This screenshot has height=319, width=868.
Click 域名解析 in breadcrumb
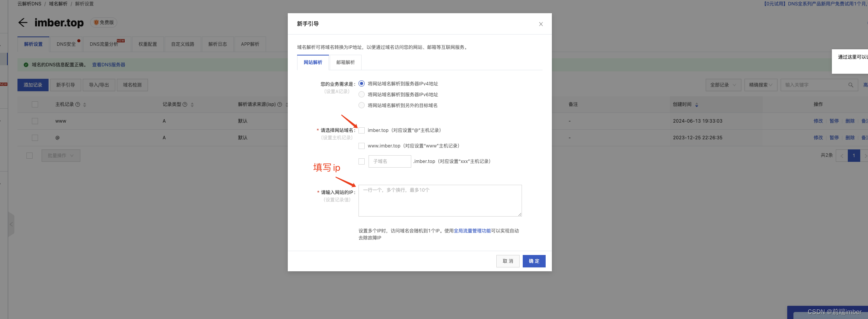[x=58, y=4]
